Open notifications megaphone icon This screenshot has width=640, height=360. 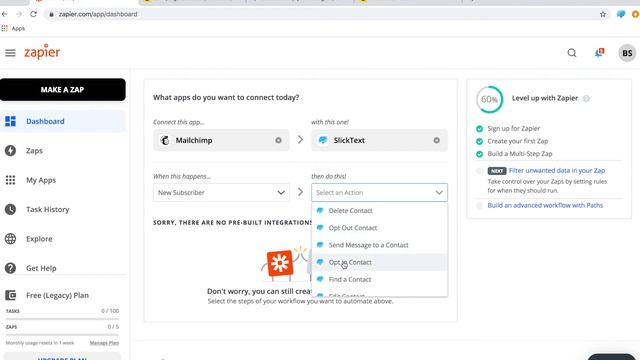click(x=599, y=53)
